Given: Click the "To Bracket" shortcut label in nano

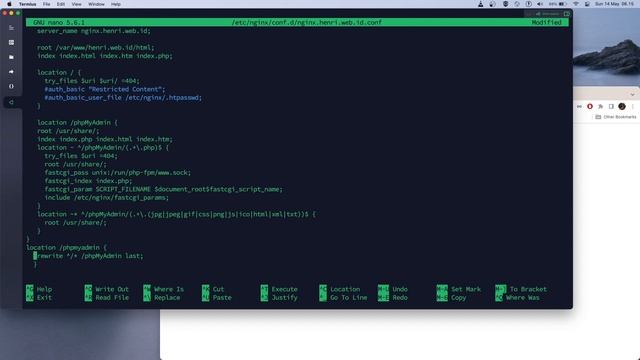Looking at the screenshot, I should tap(528, 289).
